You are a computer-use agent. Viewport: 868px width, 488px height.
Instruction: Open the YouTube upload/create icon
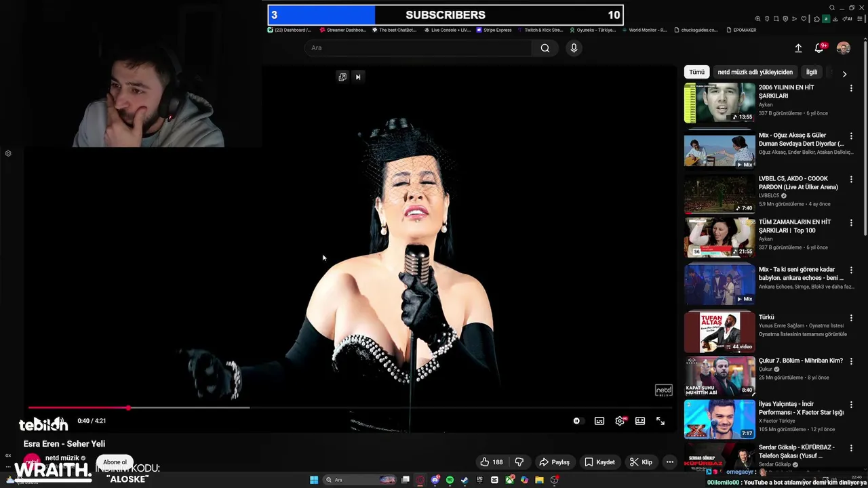(x=798, y=48)
